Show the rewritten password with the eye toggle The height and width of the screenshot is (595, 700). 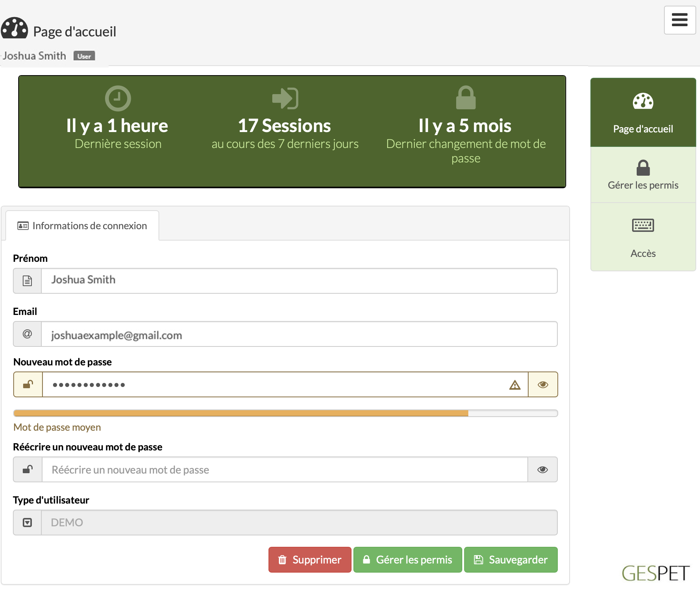(x=542, y=469)
